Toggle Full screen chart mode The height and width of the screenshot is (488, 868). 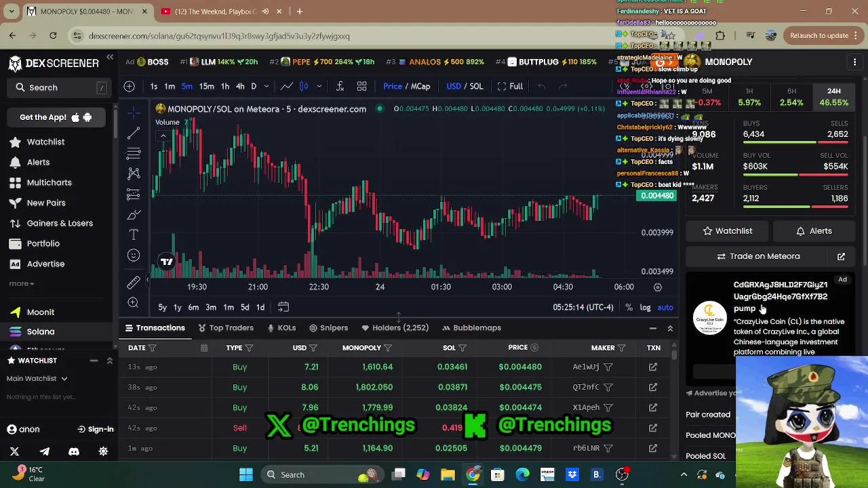click(510, 86)
